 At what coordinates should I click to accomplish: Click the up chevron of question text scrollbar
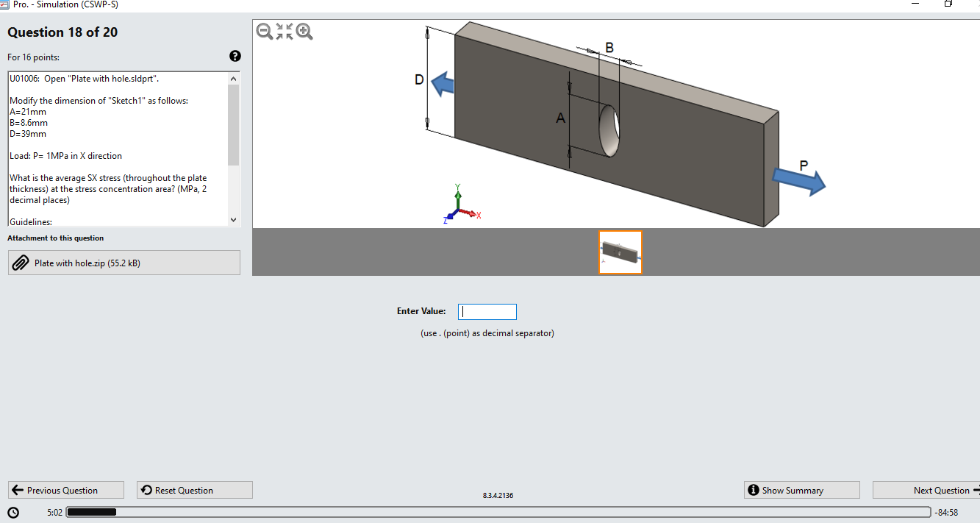(233, 77)
